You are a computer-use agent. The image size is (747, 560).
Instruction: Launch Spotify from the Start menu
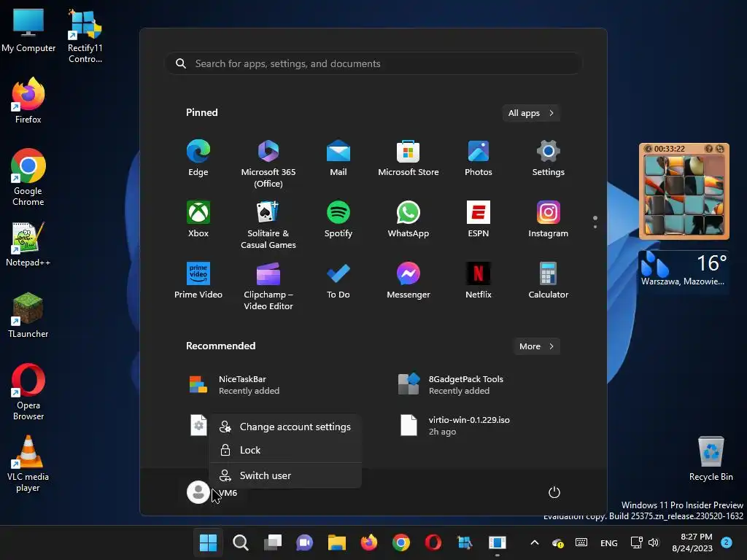point(338,219)
